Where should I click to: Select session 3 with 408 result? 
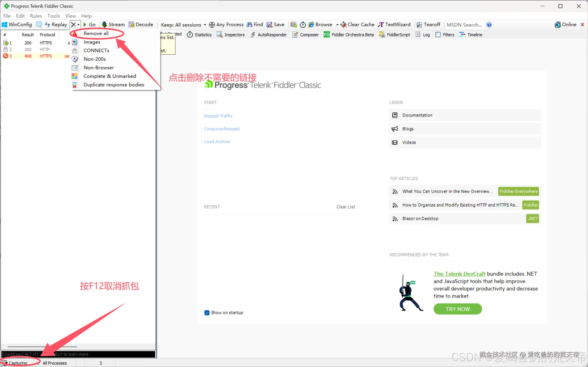28,56
